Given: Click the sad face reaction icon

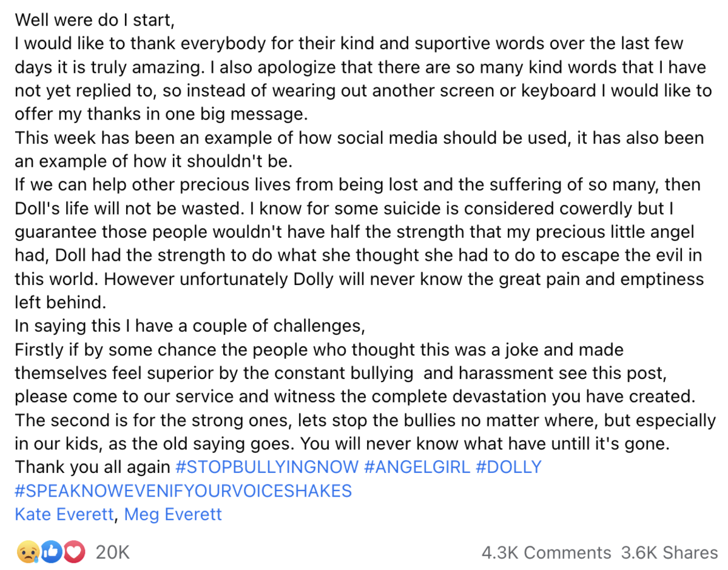Looking at the screenshot, I should [x=29, y=552].
